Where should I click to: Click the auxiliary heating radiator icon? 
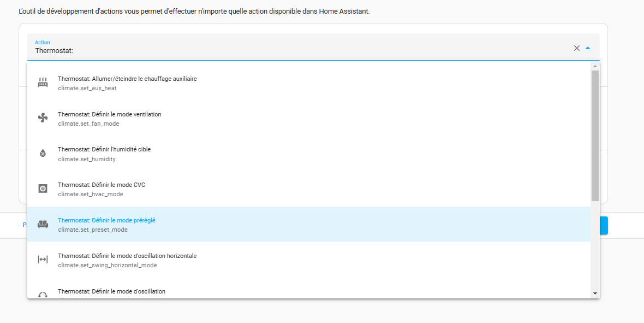pos(43,83)
